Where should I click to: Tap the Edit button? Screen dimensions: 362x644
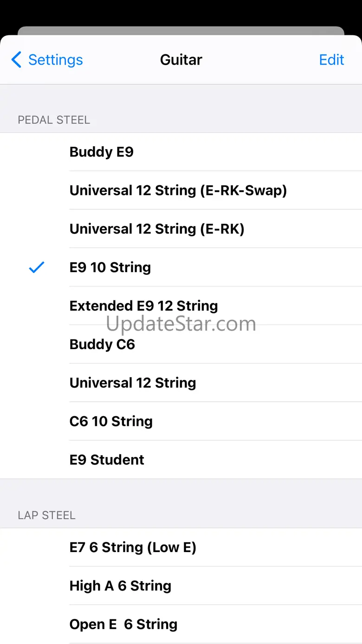point(331,60)
